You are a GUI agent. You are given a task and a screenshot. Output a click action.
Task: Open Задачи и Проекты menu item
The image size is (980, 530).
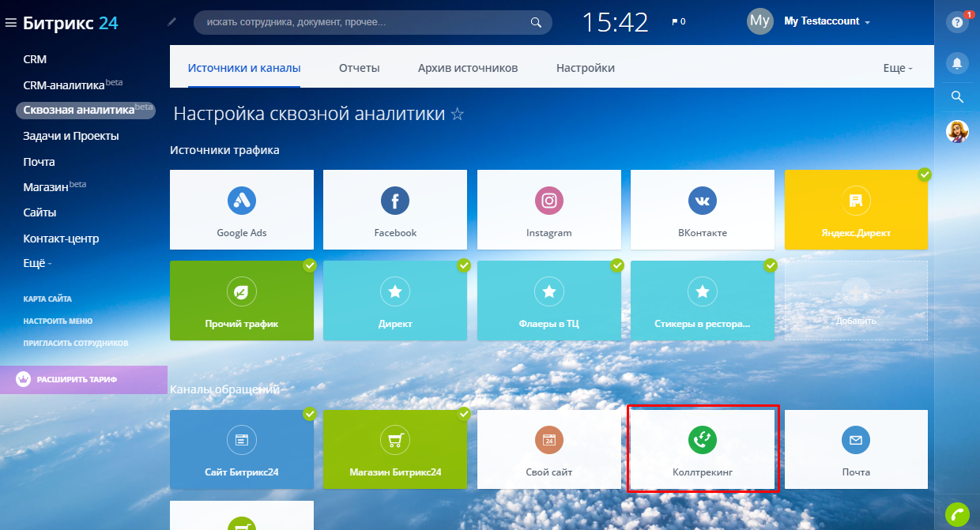[71, 136]
